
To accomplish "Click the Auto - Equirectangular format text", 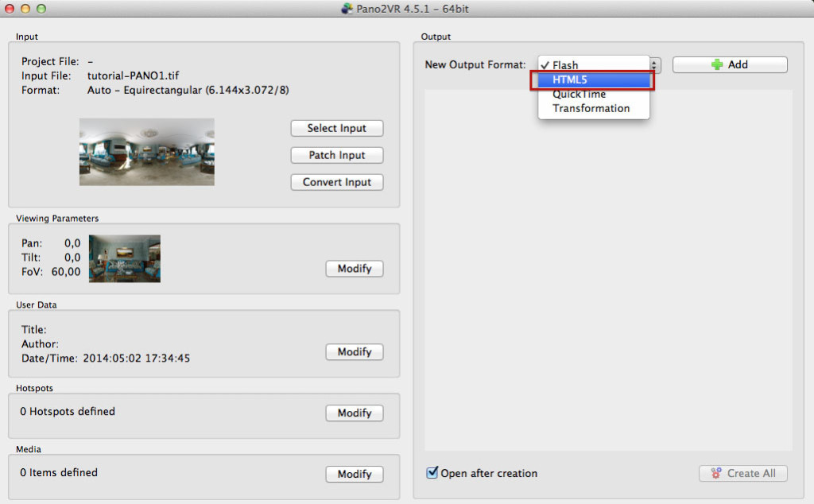I will (x=188, y=91).
